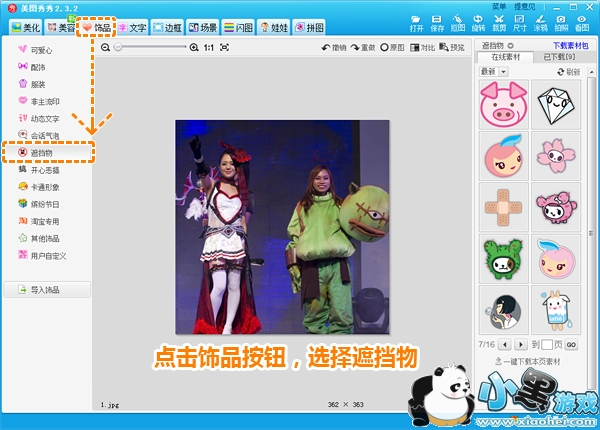Open the 闪图 animated image tab

[238, 28]
